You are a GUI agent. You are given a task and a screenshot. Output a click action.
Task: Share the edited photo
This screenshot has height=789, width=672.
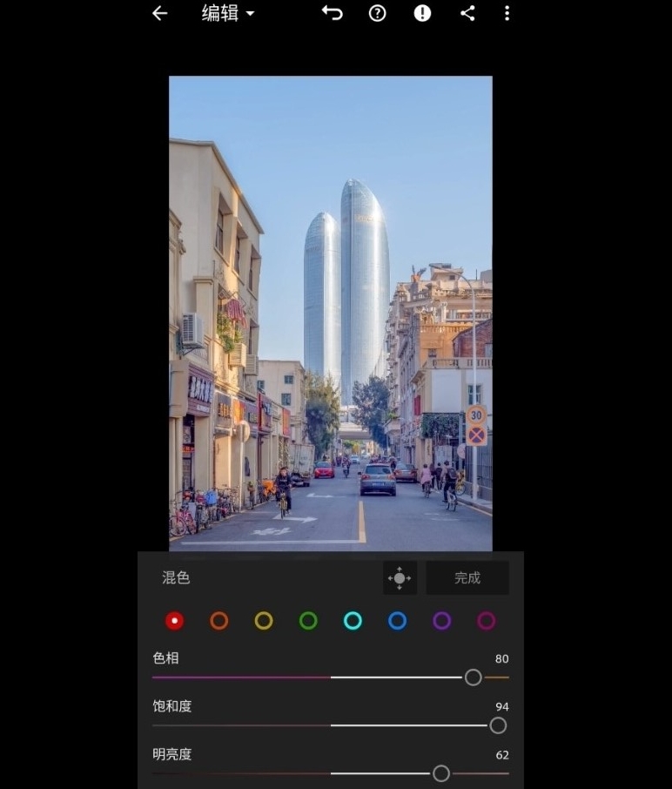[467, 13]
